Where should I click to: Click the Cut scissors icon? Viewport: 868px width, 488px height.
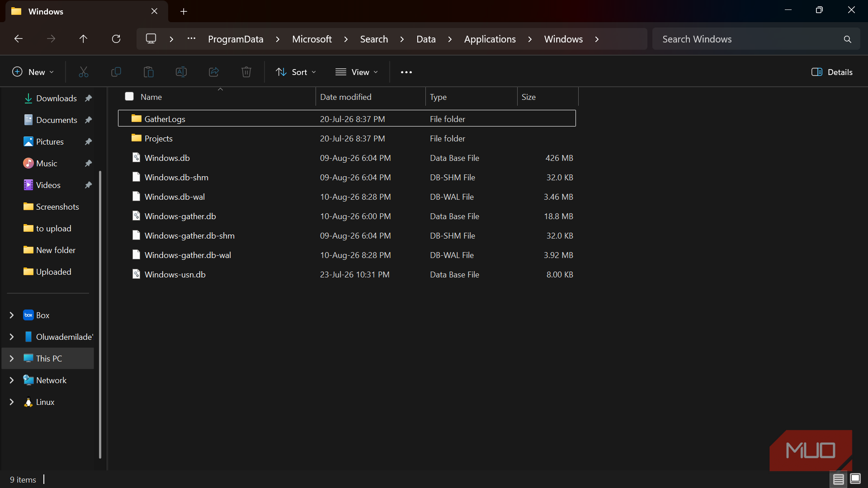84,72
